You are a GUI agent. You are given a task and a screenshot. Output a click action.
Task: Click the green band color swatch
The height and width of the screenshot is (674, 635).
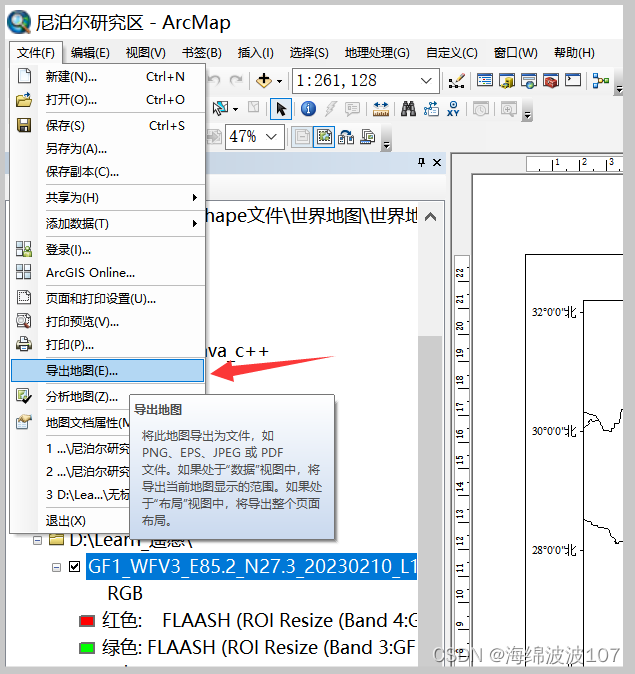[87, 648]
